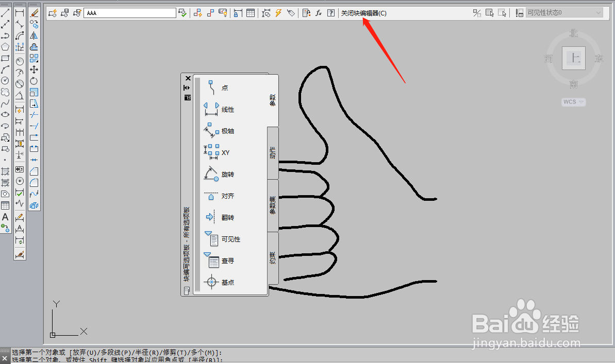
Task: Select the Quick Dimension tool
Action: tap(20, 110)
